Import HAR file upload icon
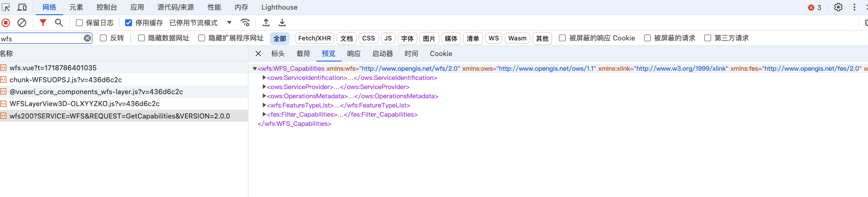The height and width of the screenshot is (197, 868). click(x=266, y=23)
